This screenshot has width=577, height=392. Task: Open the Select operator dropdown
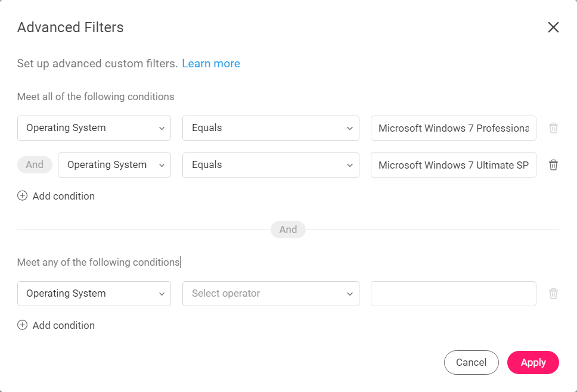pyautogui.click(x=271, y=294)
